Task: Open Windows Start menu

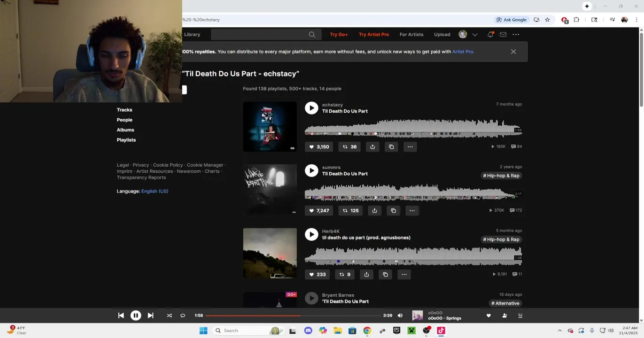Action: [x=203, y=331]
